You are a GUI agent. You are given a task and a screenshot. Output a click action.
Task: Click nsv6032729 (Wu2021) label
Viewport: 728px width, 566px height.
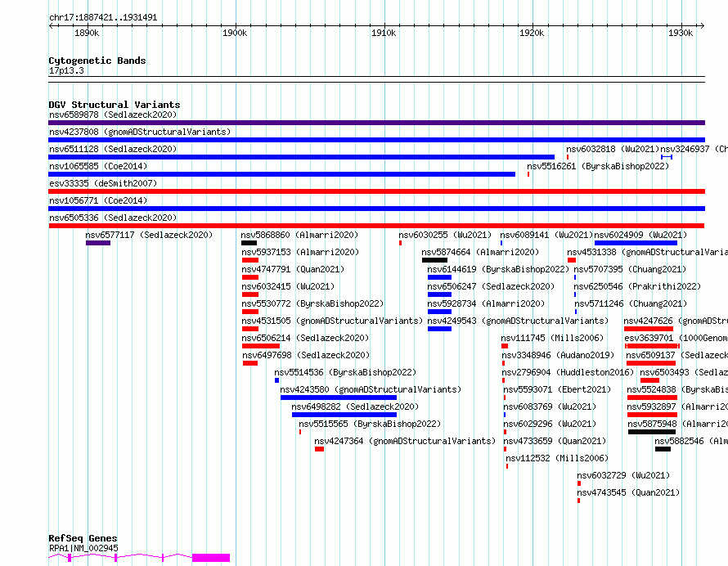623,475
